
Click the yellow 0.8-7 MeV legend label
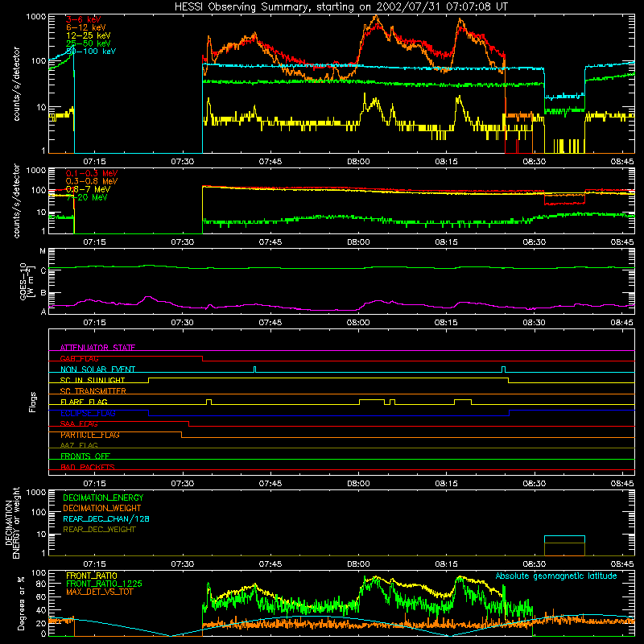[88, 189]
